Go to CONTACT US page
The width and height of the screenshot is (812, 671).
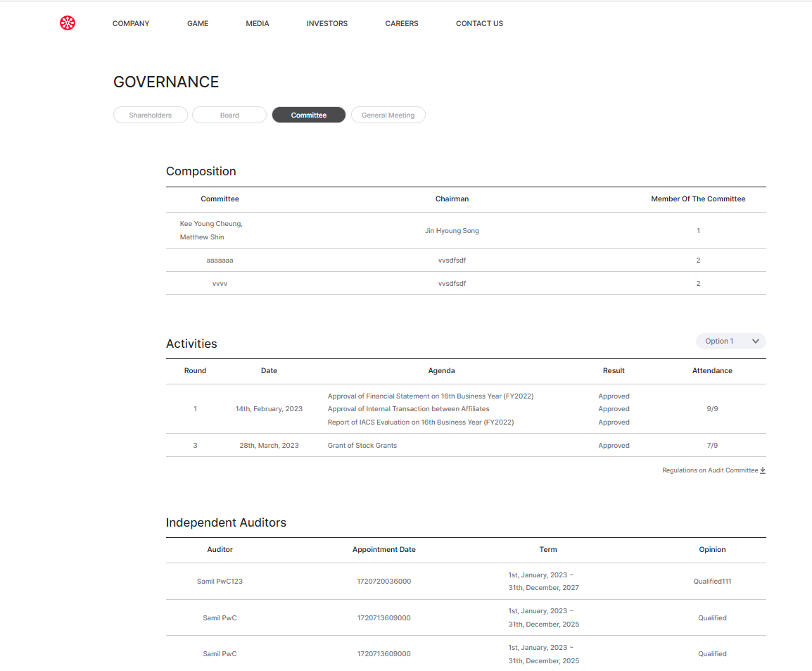(479, 23)
